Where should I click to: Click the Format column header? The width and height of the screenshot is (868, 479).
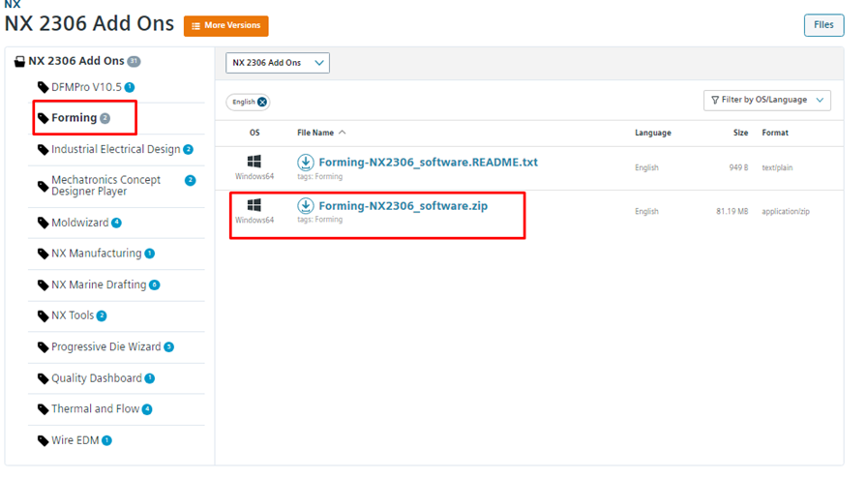[x=775, y=133]
